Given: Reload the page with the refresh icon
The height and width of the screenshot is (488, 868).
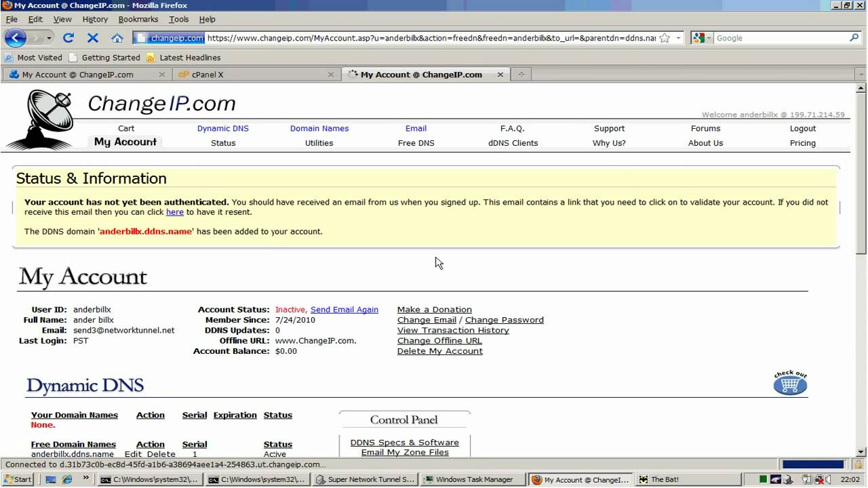Looking at the screenshot, I should pos(68,38).
